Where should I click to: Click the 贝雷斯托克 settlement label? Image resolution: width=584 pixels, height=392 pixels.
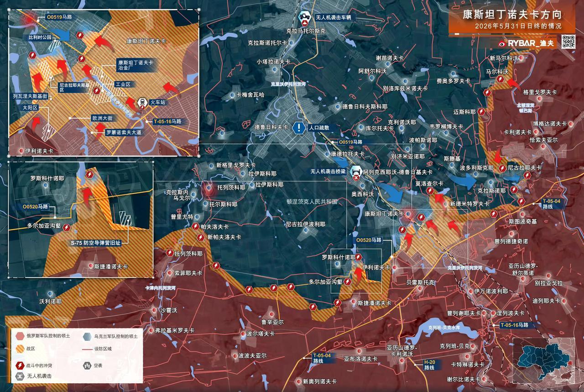click(420, 282)
